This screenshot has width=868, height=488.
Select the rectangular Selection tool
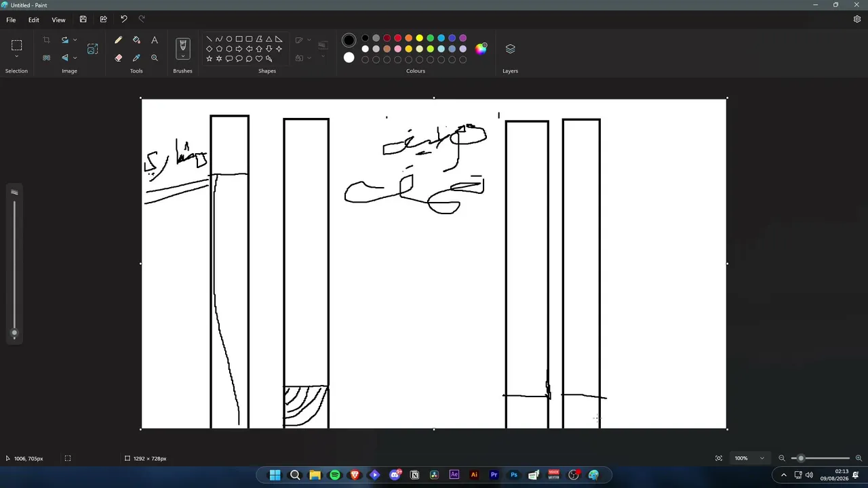(16, 45)
